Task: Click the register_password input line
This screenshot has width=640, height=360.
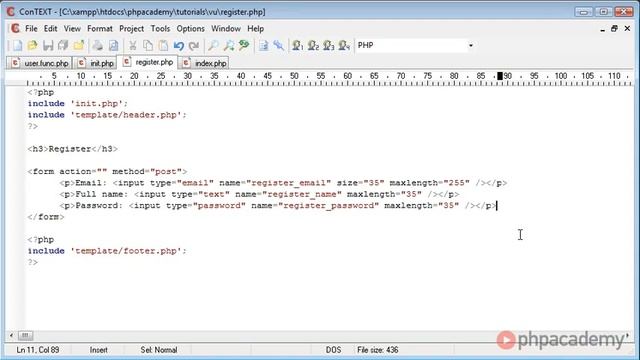Action: click(x=278, y=206)
